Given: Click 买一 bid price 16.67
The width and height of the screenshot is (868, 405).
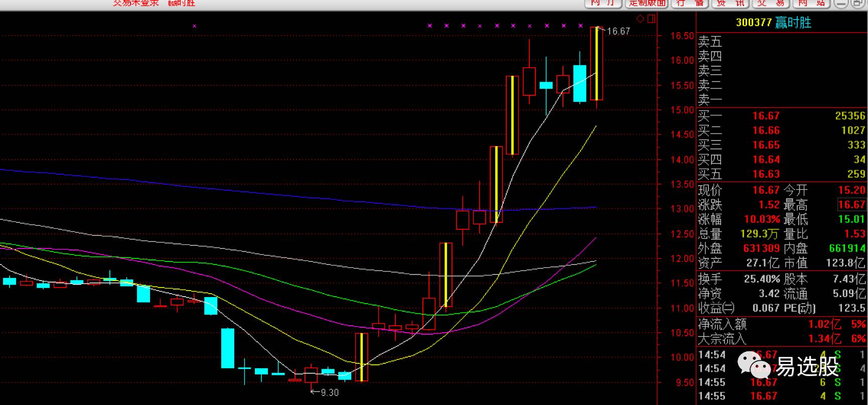Looking at the screenshot, I should (766, 116).
